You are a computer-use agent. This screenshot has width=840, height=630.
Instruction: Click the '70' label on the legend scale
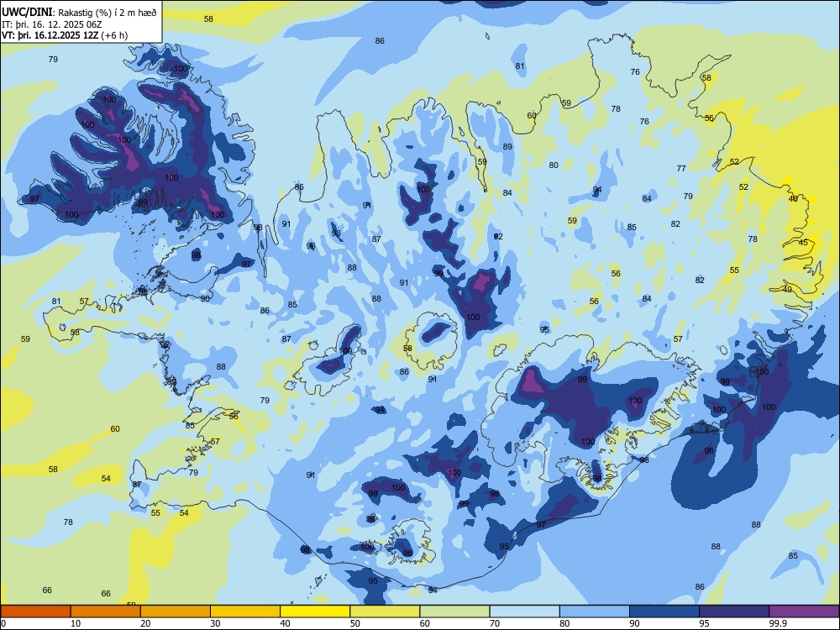tap(495, 623)
